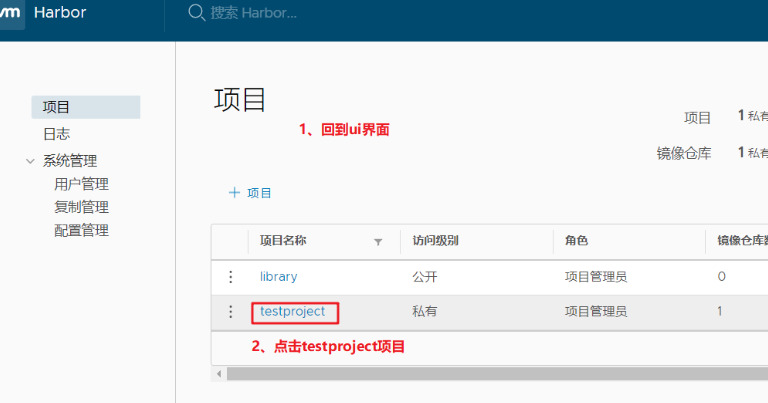Sort by 角色 column header
768x403 pixels.
click(x=576, y=240)
